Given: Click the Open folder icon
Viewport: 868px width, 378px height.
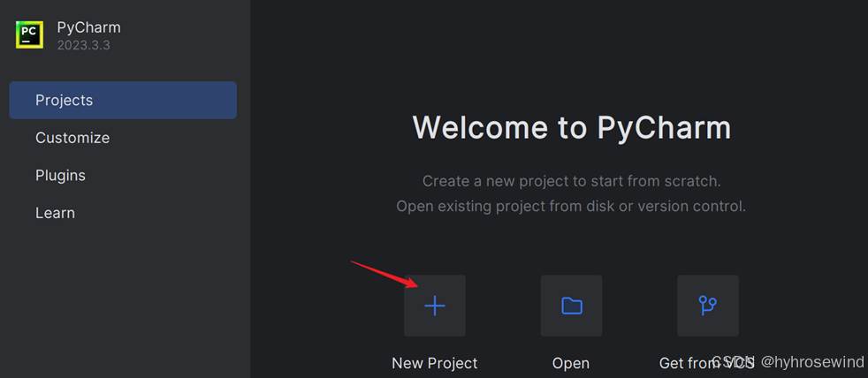Looking at the screenshot, I should tap(571, 306).
